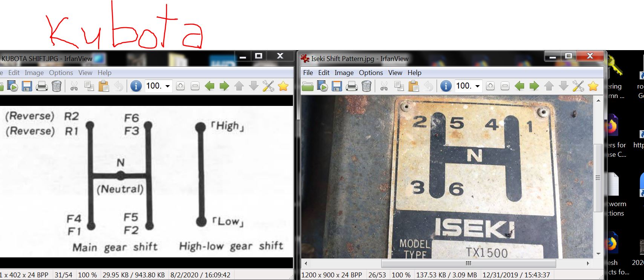Save icon in Iseki Shift Pattern window

pyautogui.click(x=337, y=86)
